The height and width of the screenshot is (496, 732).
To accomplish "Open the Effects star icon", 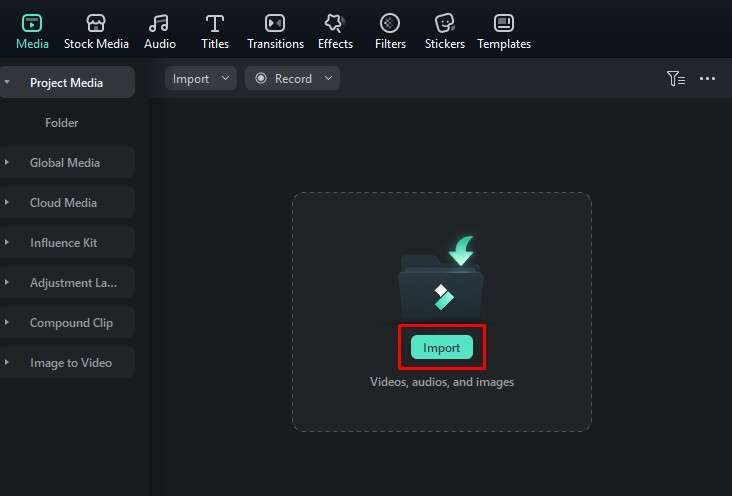I will click(335, 23).
